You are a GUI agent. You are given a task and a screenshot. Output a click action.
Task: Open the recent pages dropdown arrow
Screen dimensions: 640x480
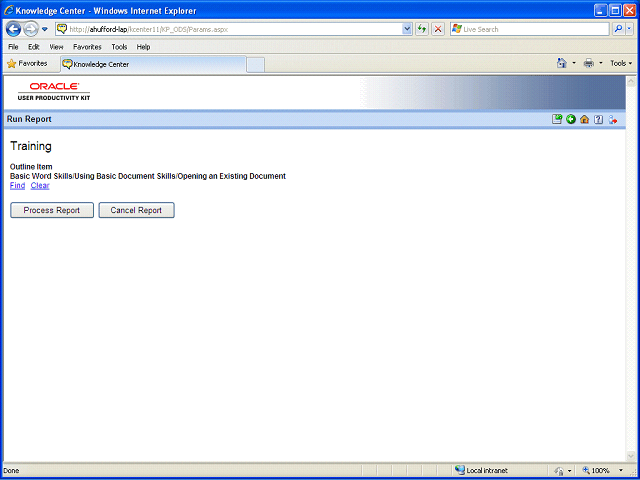click(x=45, y=29)
